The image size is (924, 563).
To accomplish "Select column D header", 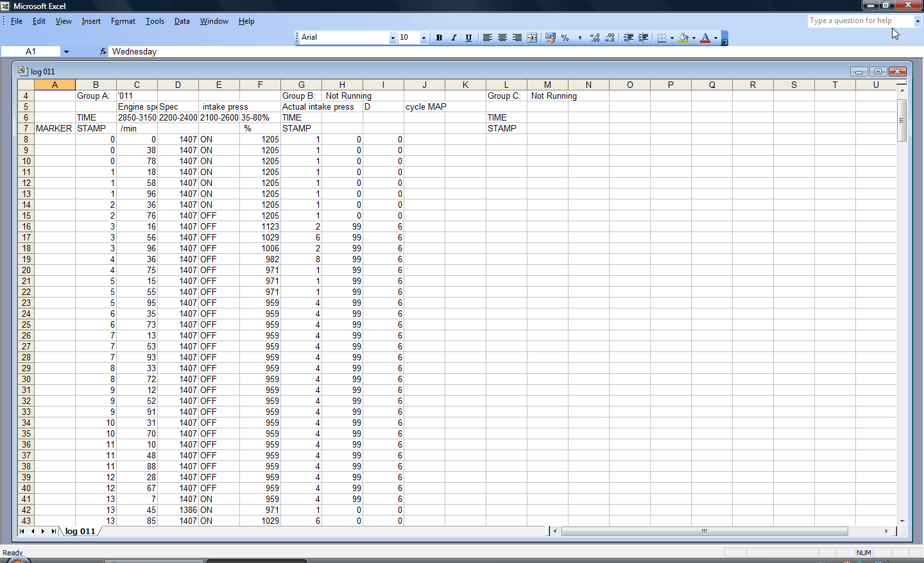I will click(x=178, y=85).
